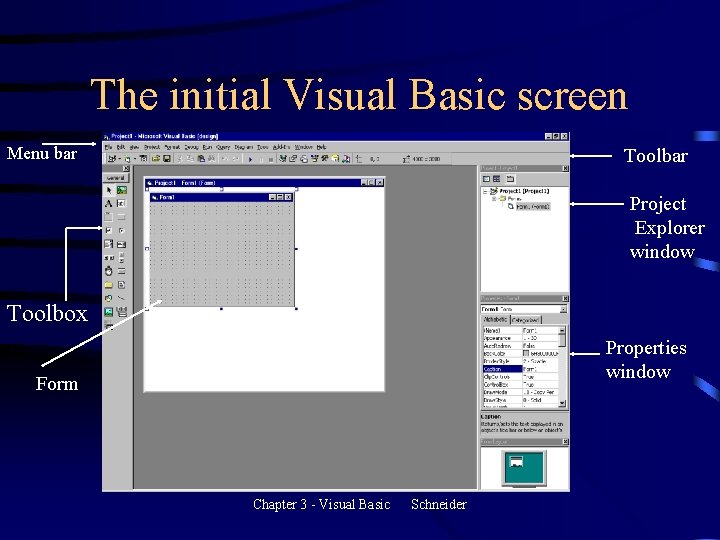
Task: Click the Paste icon in the toolbar
Action: click(x=201, y=159)
